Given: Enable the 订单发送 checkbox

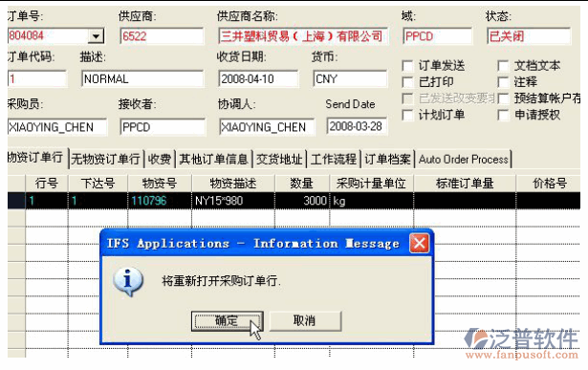Looking at the screenshot, I should [x=407, y=66].
